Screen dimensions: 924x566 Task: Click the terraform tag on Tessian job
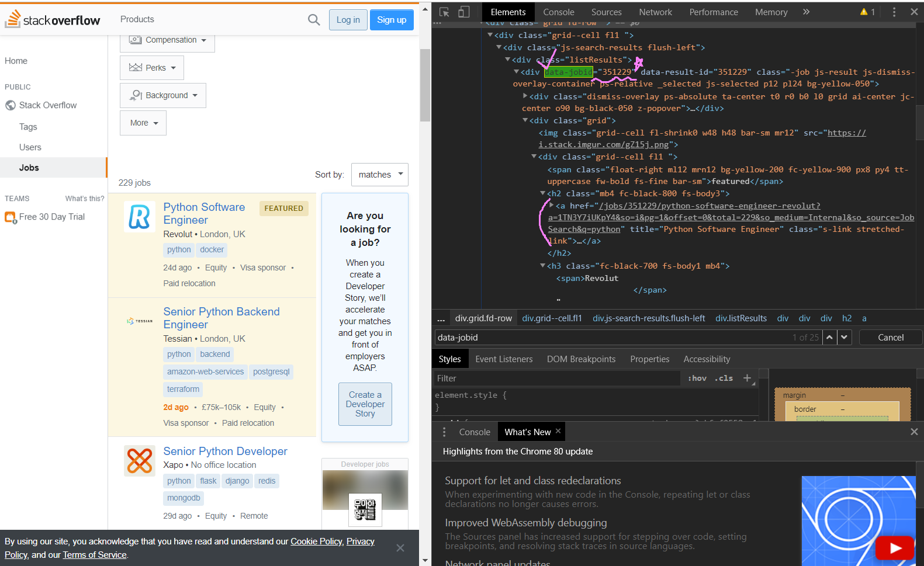click(183, 389)
